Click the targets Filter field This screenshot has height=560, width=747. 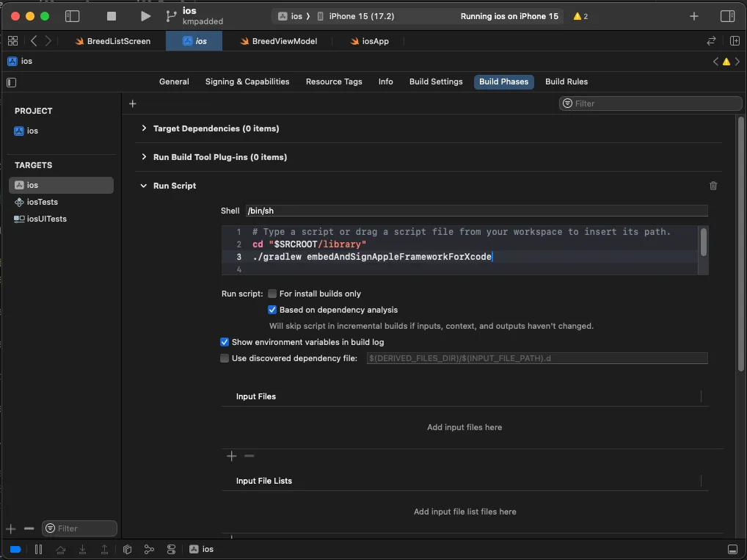[79, 528]
